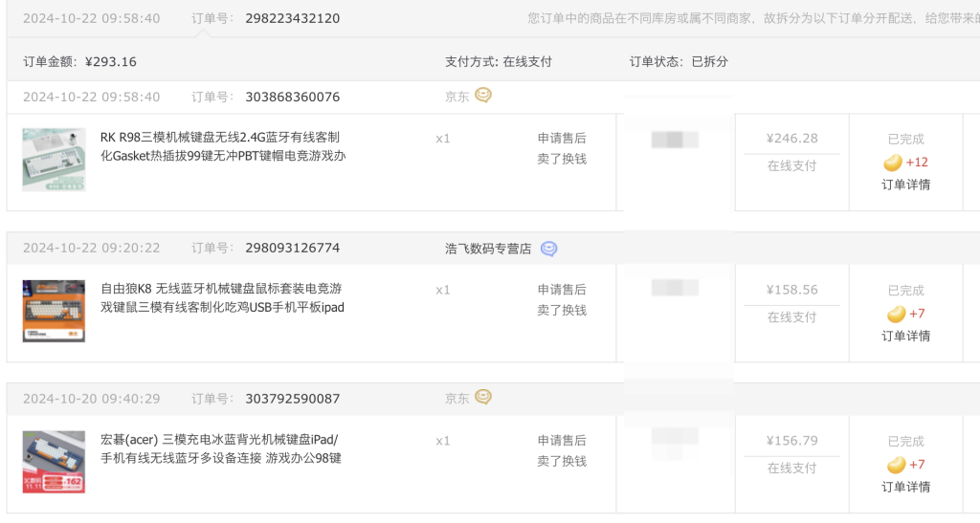This screenshot has height=523, width=980.
Task: Click 卖了换钱 for the RK R98 order
Action: point(562,159)
